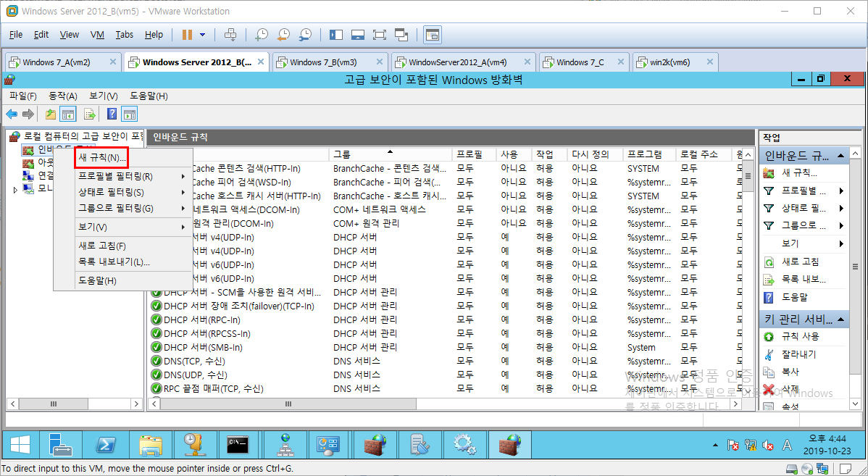Select the DNS(TCP, 수신) rule row
The height and width of the screenshot is (476, 868).
(x=446, y=362)
